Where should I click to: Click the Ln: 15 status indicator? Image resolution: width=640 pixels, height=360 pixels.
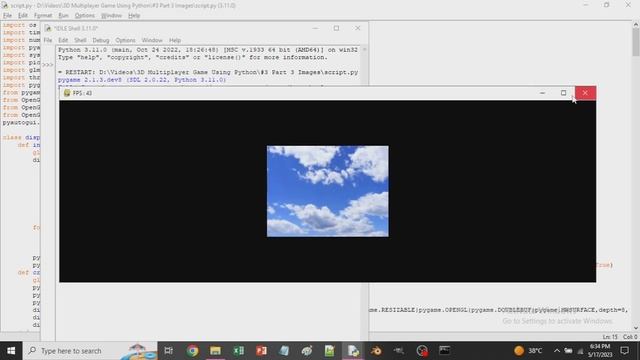(x=610, y=337)
